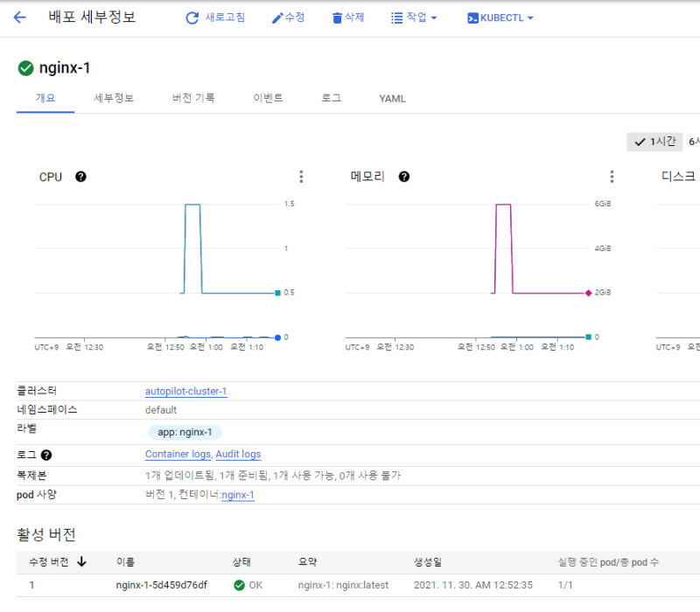Click help icon beside 로그 label
Viewport: 700px width, 612px height.
(45, 456)
